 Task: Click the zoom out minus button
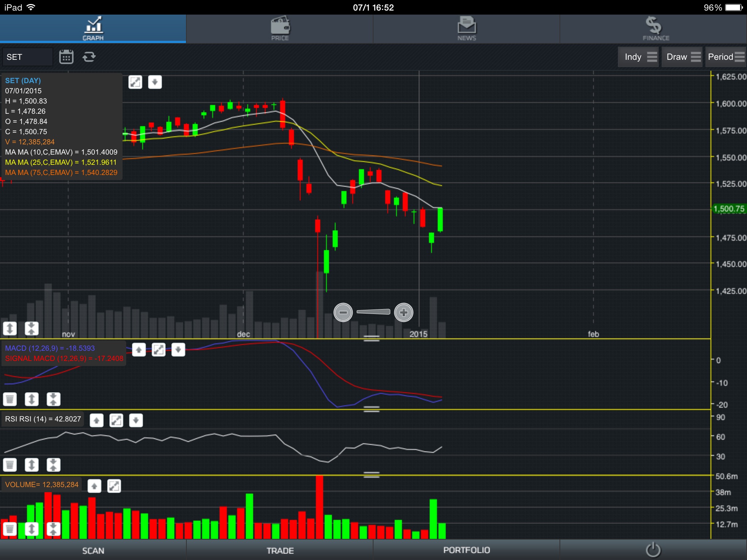coord(343,312)
